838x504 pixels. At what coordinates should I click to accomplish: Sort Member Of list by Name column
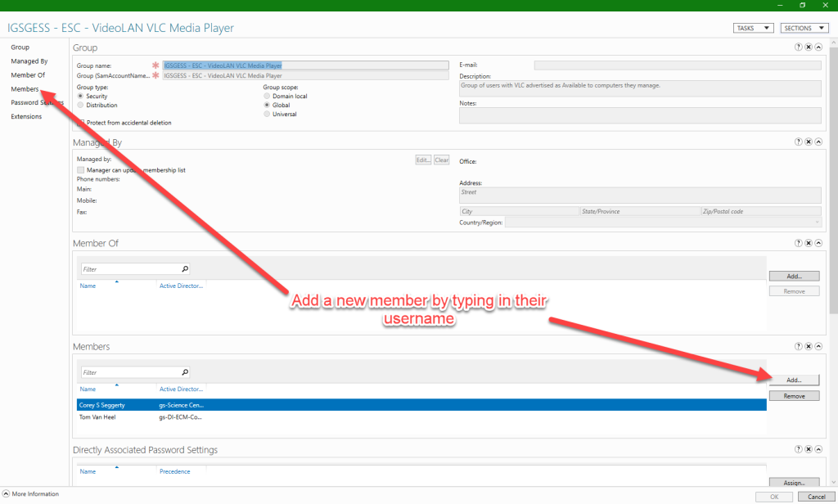(x=88, y=286)
